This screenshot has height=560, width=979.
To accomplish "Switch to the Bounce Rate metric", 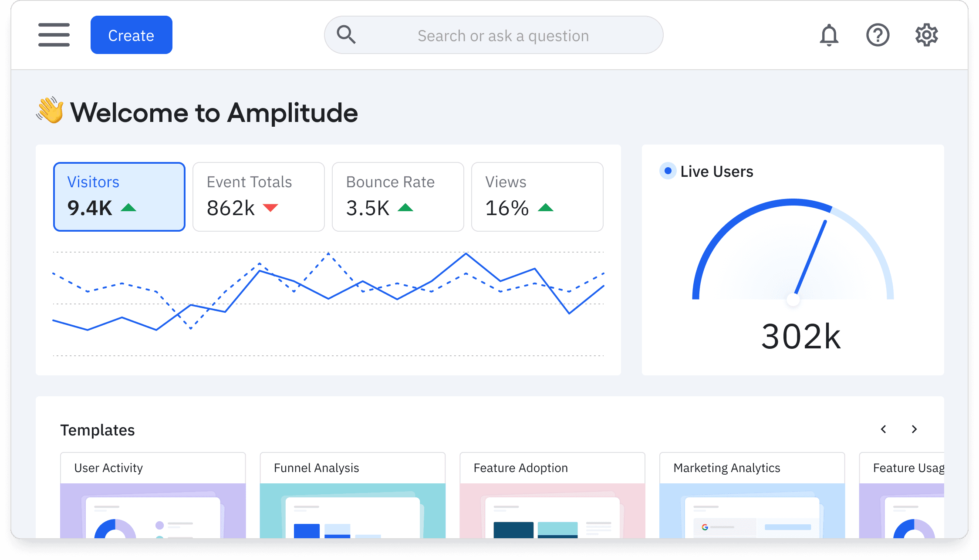I will coord(398,196).
